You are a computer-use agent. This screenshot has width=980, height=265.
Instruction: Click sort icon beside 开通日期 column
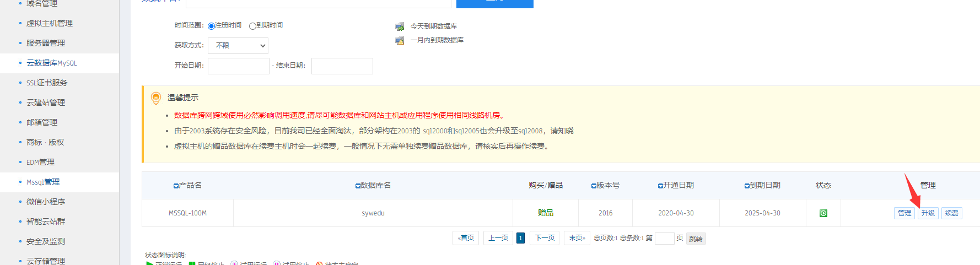pyautogui.click(x=660, y=186)
